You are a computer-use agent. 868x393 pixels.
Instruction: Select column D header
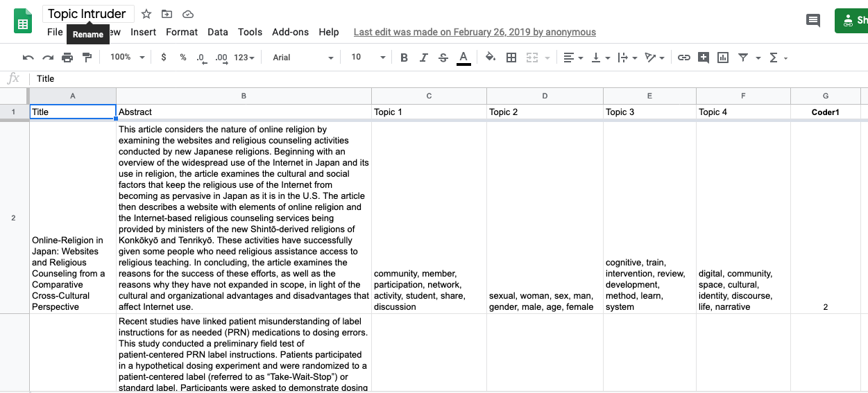coord(545,96)
